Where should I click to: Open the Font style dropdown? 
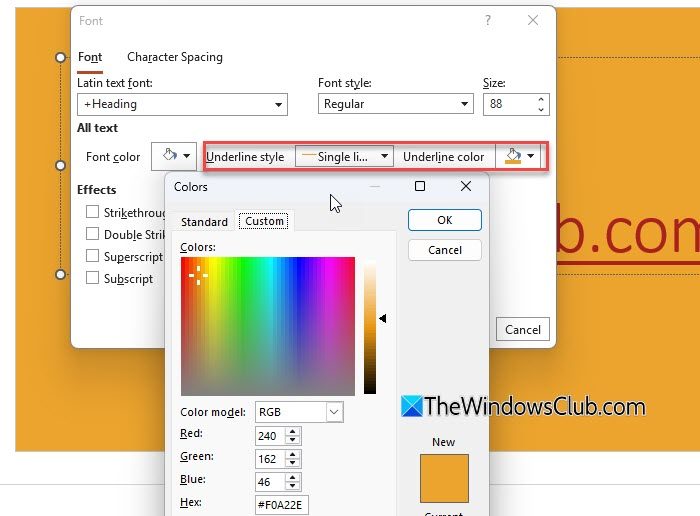pos(464,104)
